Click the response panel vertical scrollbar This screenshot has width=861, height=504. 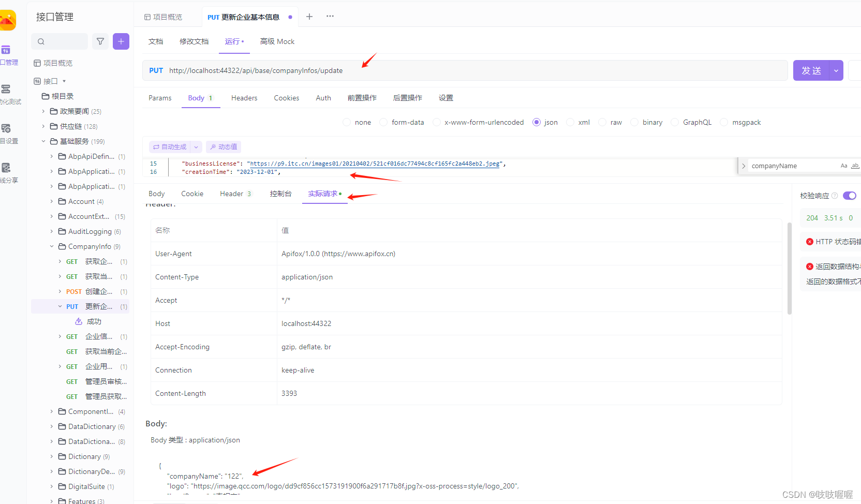[x=790, y=269]
